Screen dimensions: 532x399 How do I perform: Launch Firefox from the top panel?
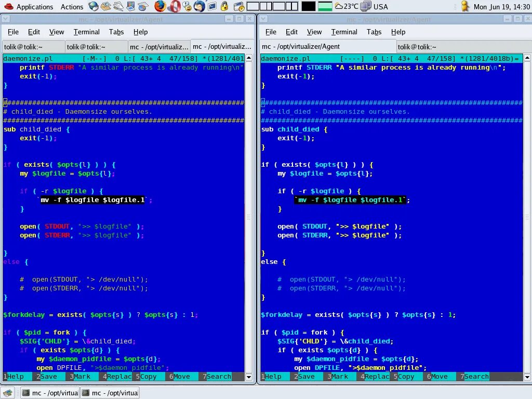pos(160,6)
